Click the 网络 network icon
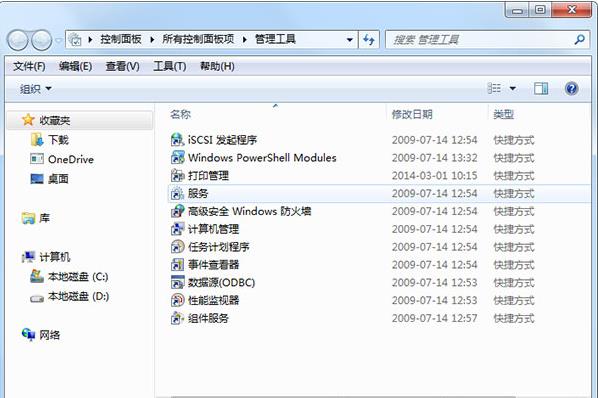598x398 pixels. pyautogui.click(x=29, y=335)
